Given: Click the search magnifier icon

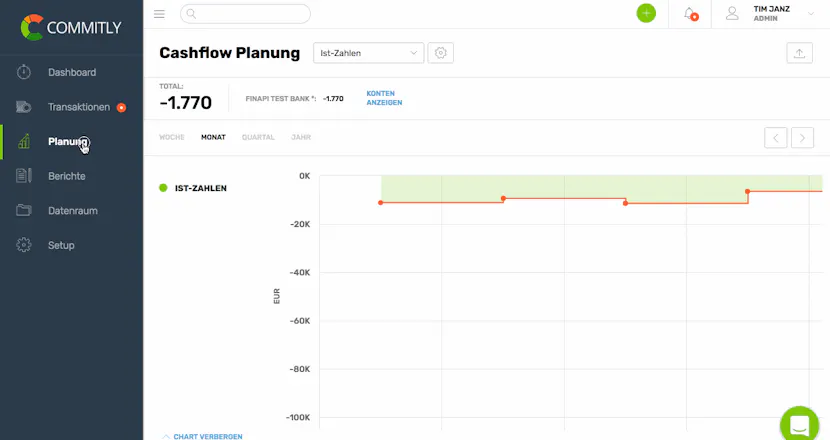Looking at the screenshot, I should (192, 14).
